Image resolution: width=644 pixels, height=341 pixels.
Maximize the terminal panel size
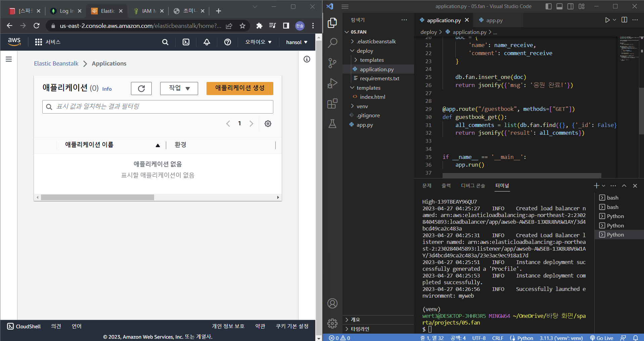[624, 186]
